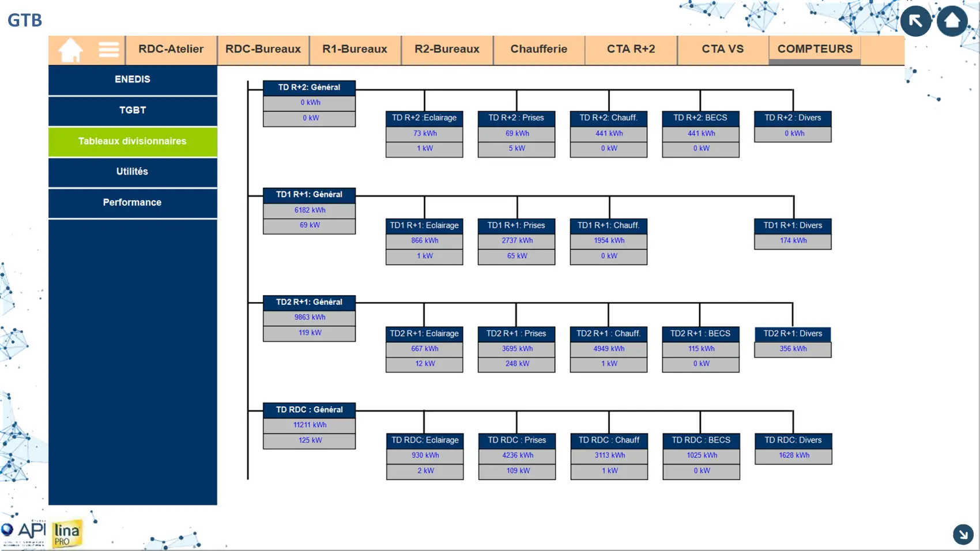Select TGBT in the sidebar
This screenshot has width=980, height=551.
coord(133,111)
